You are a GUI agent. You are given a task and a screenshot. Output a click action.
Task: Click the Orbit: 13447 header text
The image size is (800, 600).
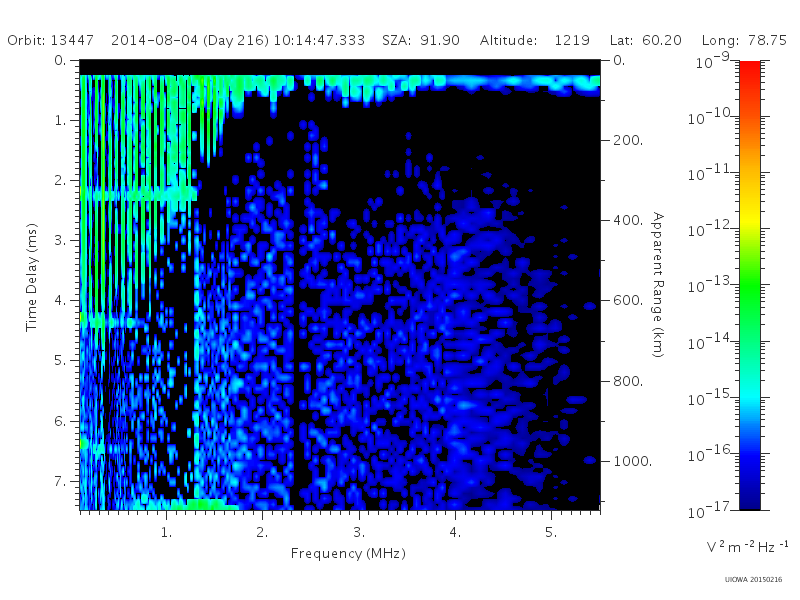tap(51, 40)
